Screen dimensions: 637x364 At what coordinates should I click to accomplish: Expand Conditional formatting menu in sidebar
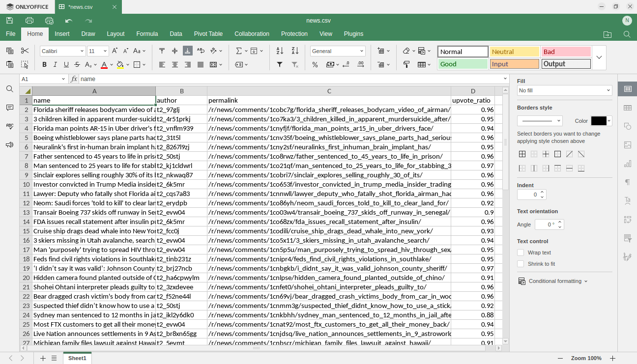(x=553, y=281)
